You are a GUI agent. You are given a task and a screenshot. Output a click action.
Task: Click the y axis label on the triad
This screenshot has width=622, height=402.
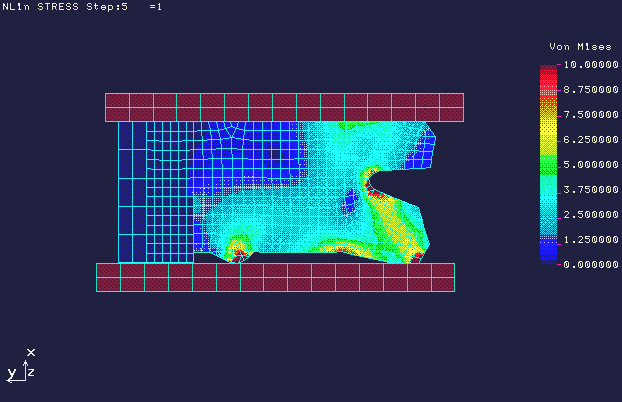11,373
